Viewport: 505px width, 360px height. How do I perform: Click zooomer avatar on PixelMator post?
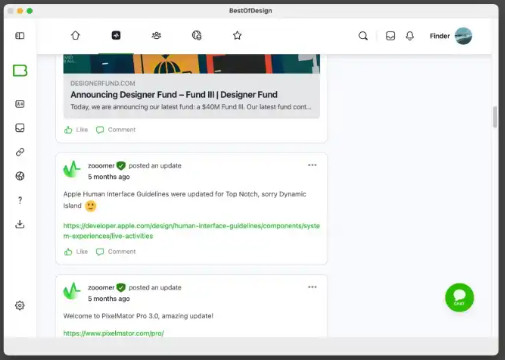click(x=72, y=291)
